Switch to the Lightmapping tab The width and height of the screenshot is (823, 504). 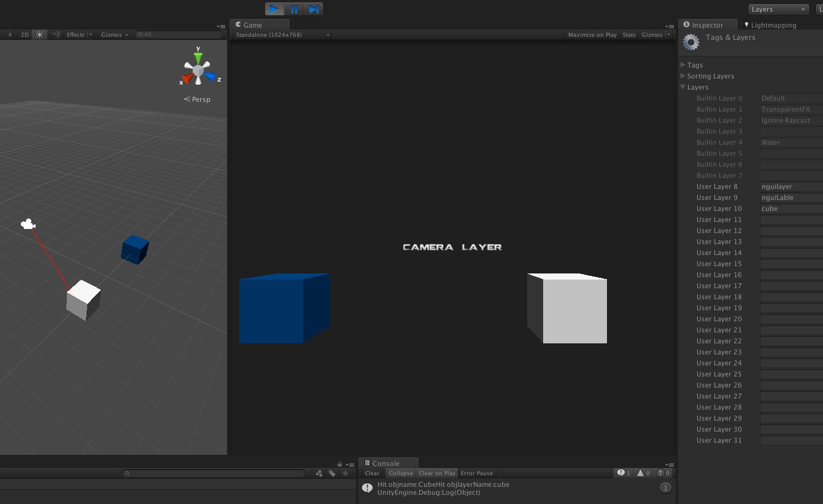770,25
